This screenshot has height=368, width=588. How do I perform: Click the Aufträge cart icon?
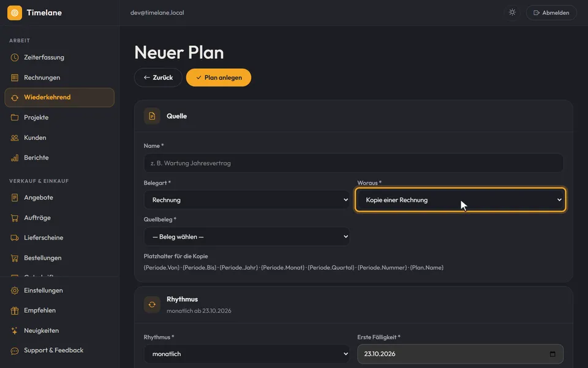[15, 218]
